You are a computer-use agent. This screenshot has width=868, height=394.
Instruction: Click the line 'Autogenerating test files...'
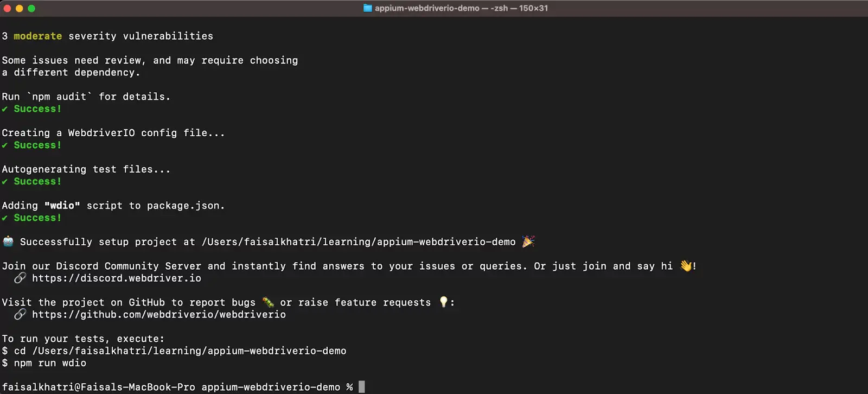click(x=86, y=169)
